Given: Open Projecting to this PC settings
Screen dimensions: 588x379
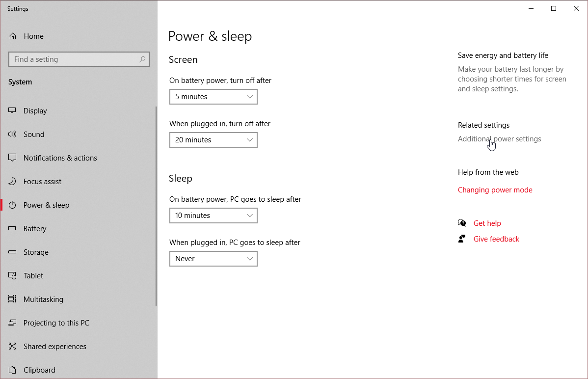Looking at the screenshot, I should click(x=12, y=323).
